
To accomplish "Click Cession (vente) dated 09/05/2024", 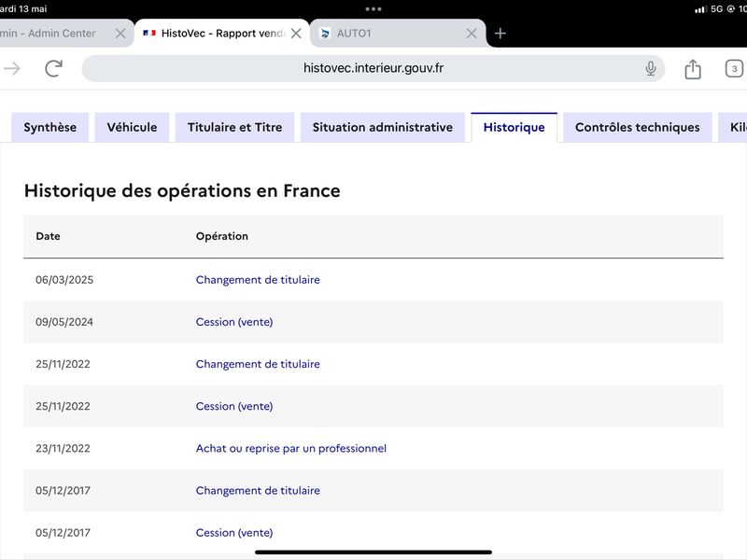I will tap(234, 322).
